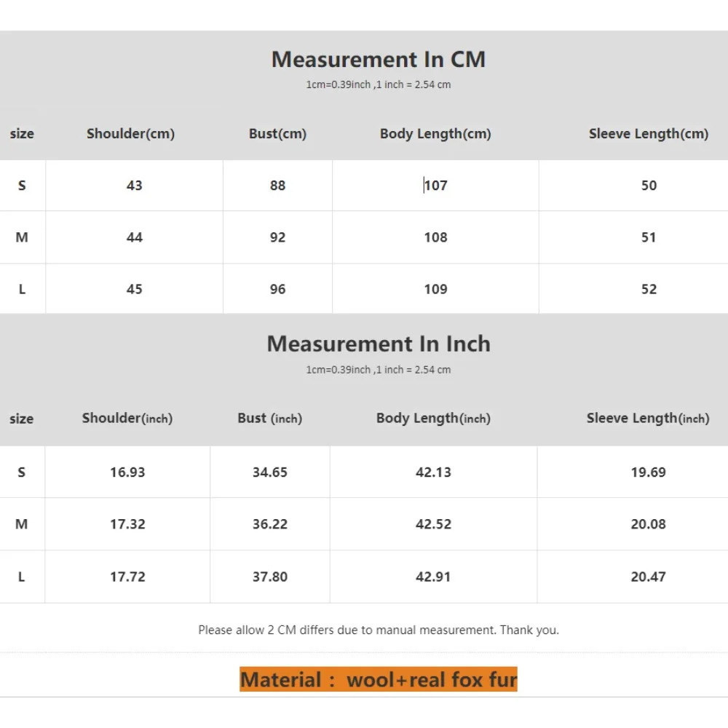Viewport: 728px width, 728px height.
Task: Click size S body length value 107
Action: 435,186
